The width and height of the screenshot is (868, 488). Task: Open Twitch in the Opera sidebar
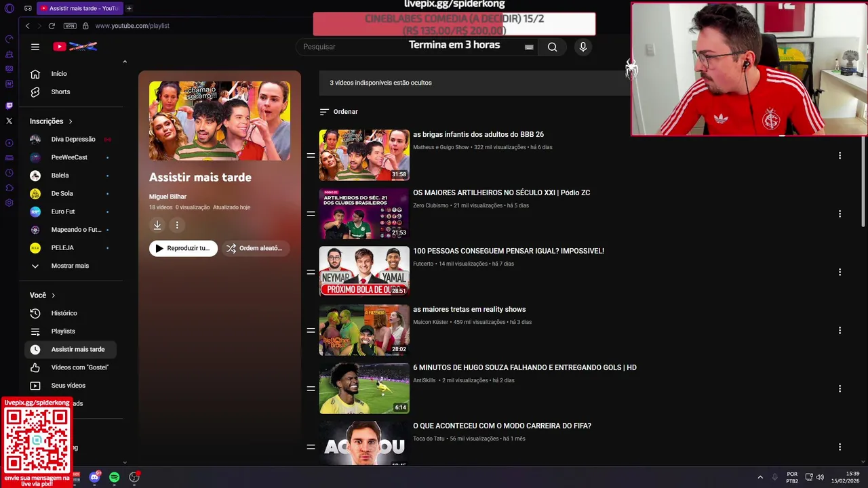[9, 105]
